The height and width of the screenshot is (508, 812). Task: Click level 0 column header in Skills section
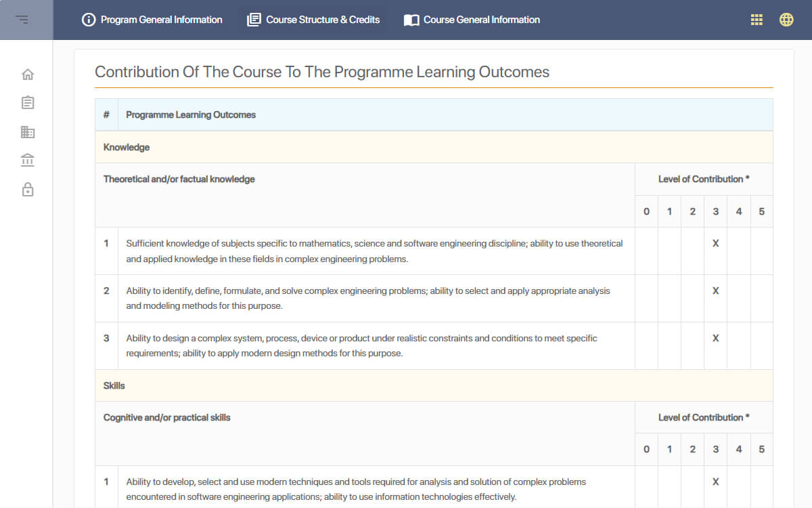646,449
